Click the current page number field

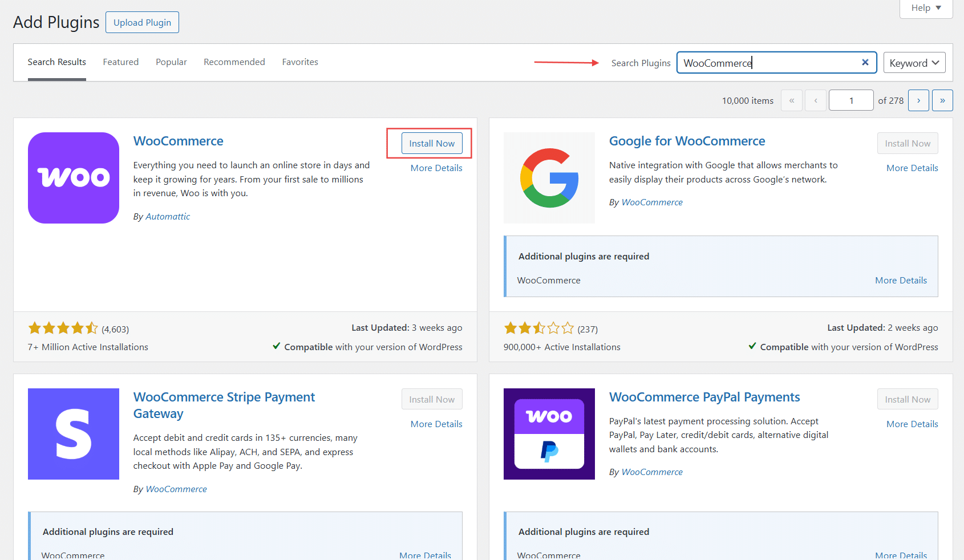coord(850,100)
